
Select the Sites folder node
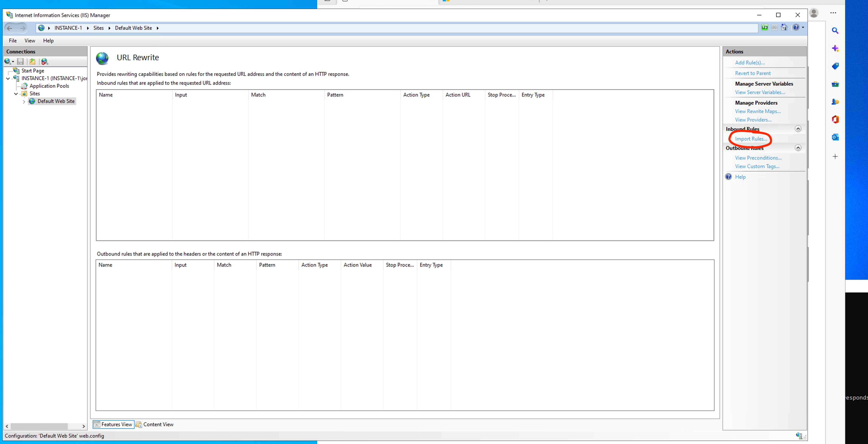[34, 94]
